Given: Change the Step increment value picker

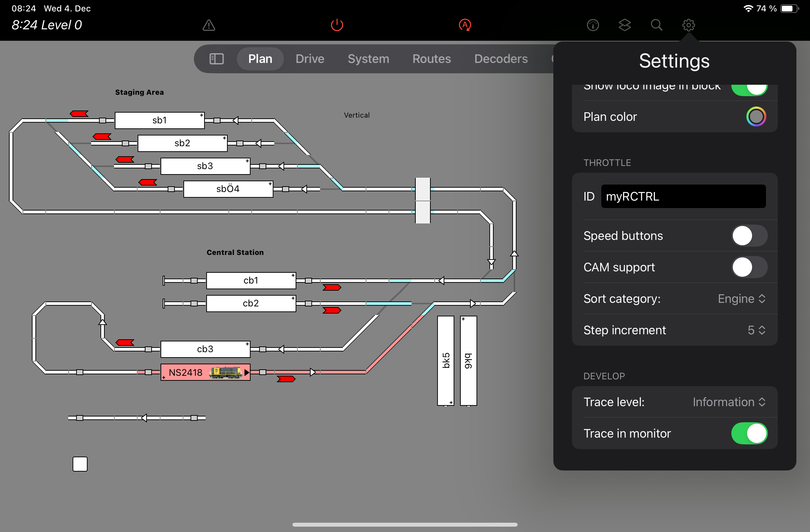Looking at the screenshot, I should pos(756,330).
